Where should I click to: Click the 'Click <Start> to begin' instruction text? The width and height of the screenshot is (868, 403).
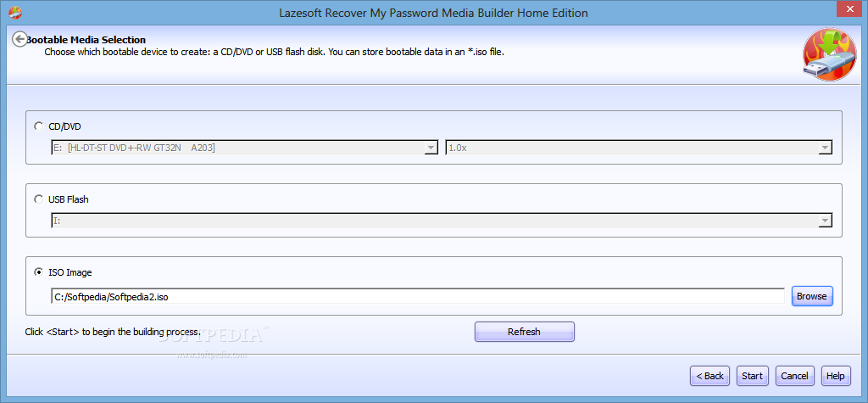(113, 332)
